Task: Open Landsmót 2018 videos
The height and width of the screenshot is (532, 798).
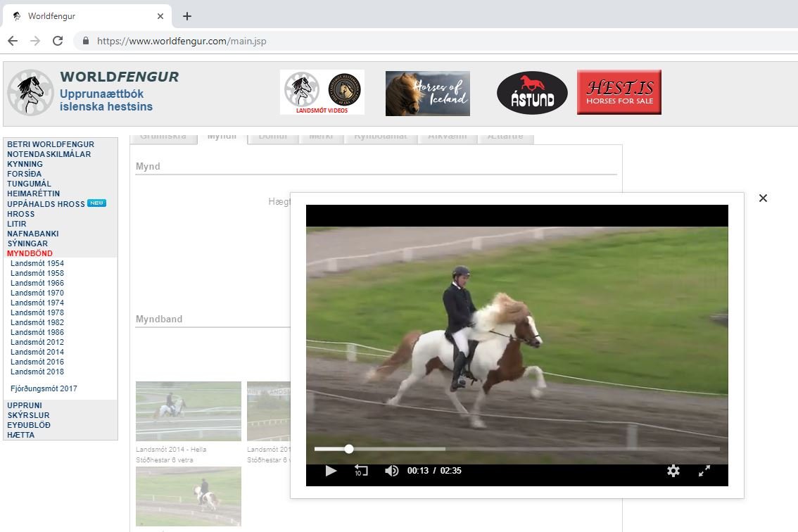Action: [x=37, y=372]
